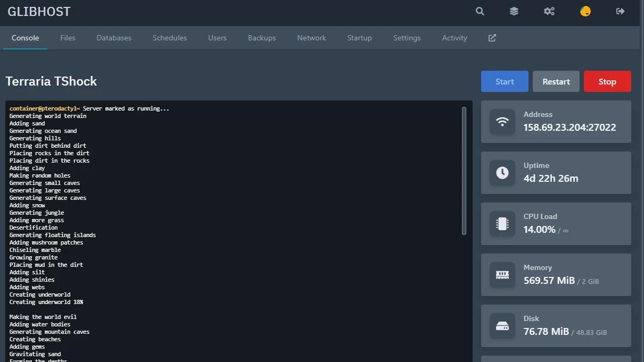The height and width of the screenshot is (362, 644).
Task: Open the Databases tab
Action: click(x=114, y=38)
